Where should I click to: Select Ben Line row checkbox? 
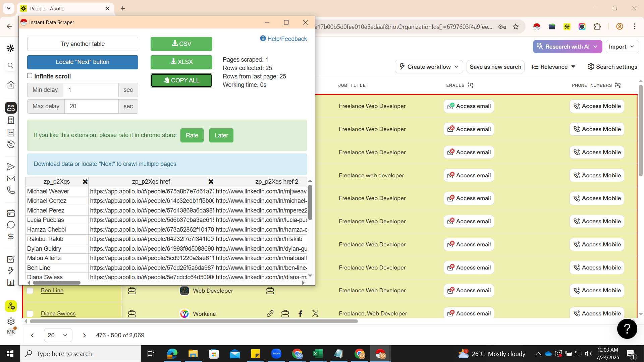(30, 291)
